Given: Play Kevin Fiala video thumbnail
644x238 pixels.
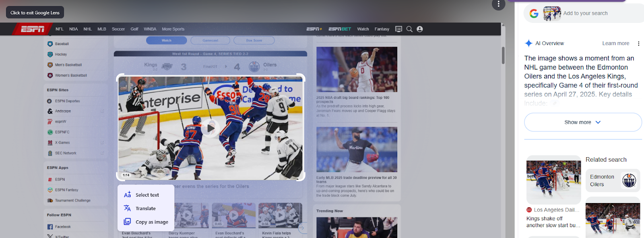Looking at the screenshot, I should coord(280,215).
